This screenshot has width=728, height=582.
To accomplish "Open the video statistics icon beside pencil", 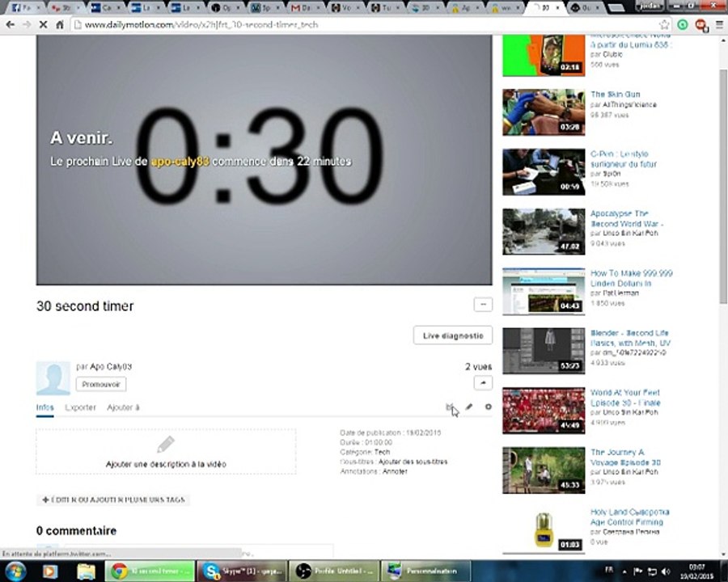I will pyautogui.click(x=449, y=407).
